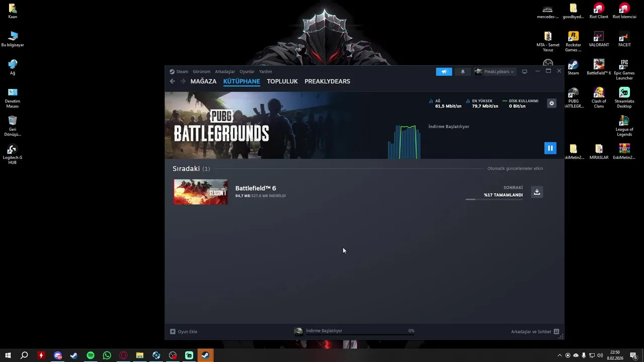Open WhatsApp from the taskbar
This screenshot has width=644, height=362.
click(107, 355)
